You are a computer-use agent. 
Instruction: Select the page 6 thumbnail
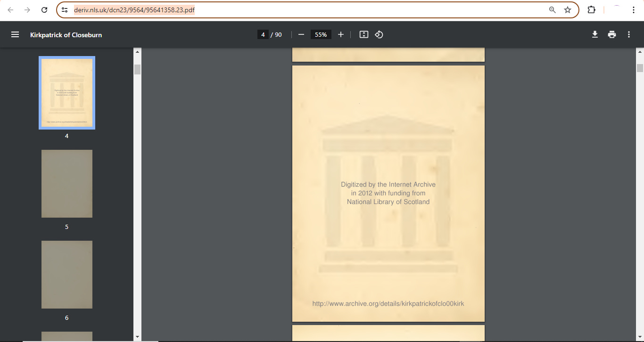(67, 275)
